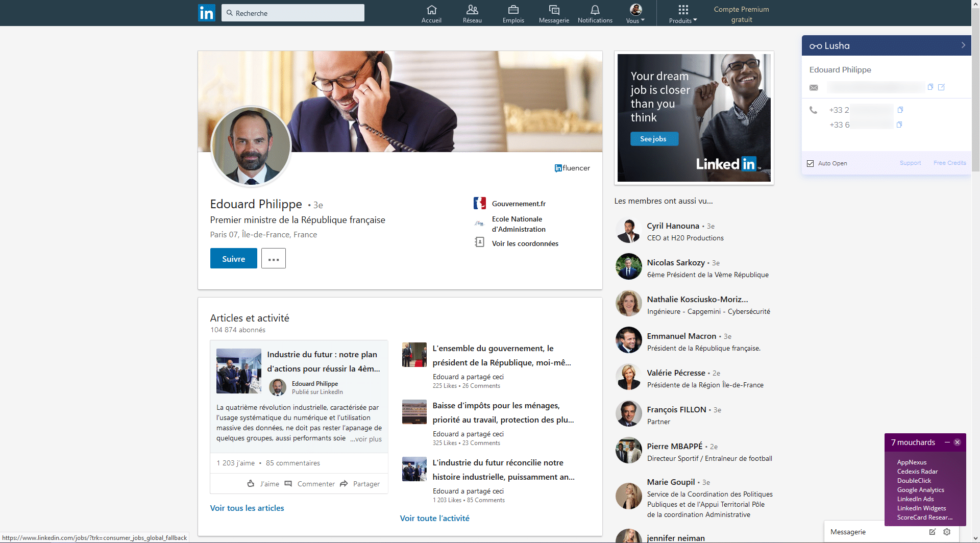Viewport: 980px width, 543px height.
Task: Click Edouard Philippe's profile photo
Action: [251, 146]
